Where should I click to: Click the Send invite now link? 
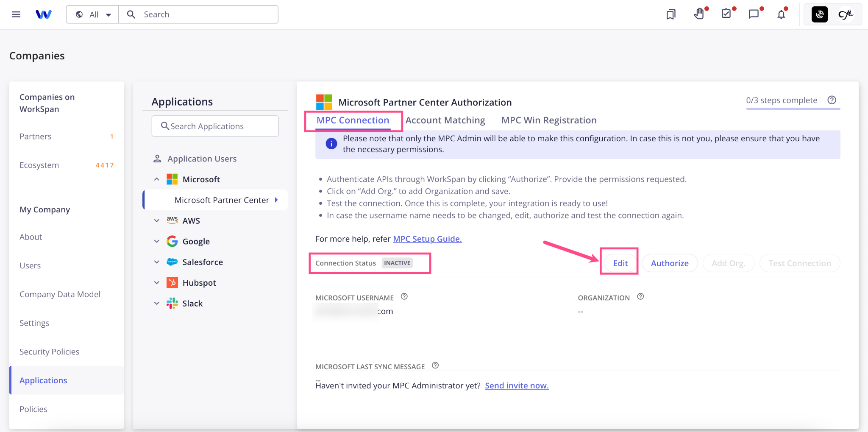click(517, 386)
